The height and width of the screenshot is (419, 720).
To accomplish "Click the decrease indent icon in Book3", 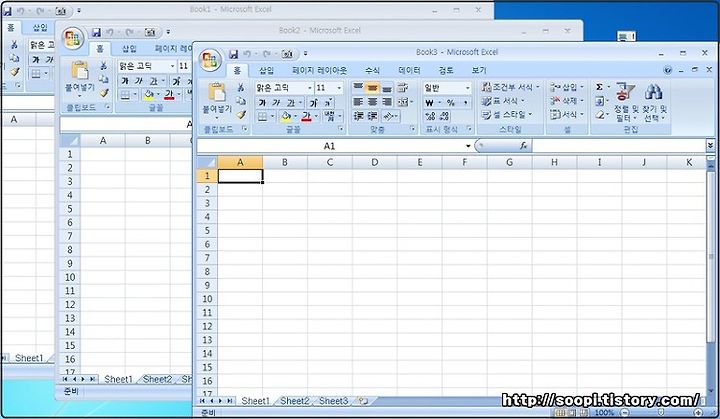I will click(x=358, y=116).
